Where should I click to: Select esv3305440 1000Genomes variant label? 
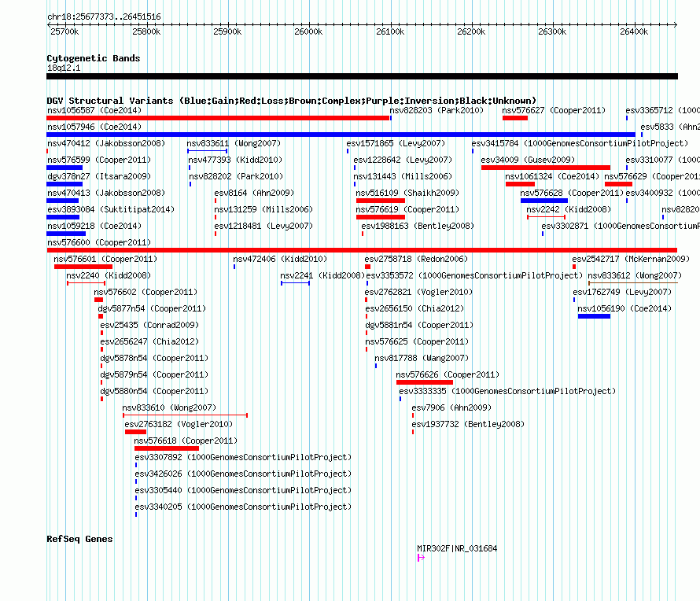point(243,490)
